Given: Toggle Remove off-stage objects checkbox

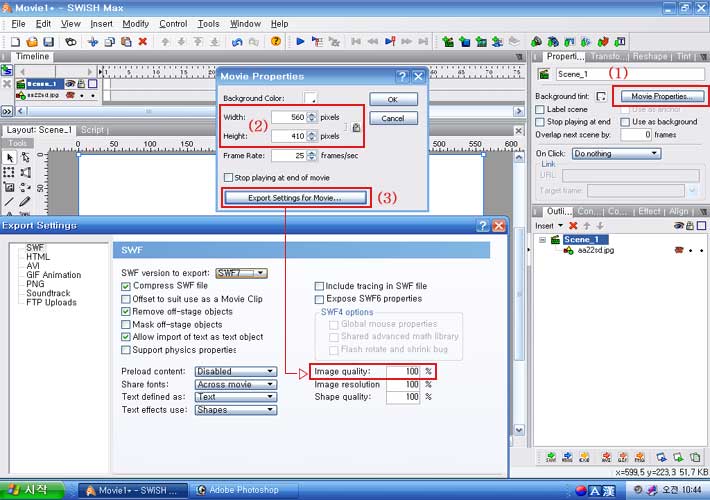Looking at the screenshot, I should point(126,312).
